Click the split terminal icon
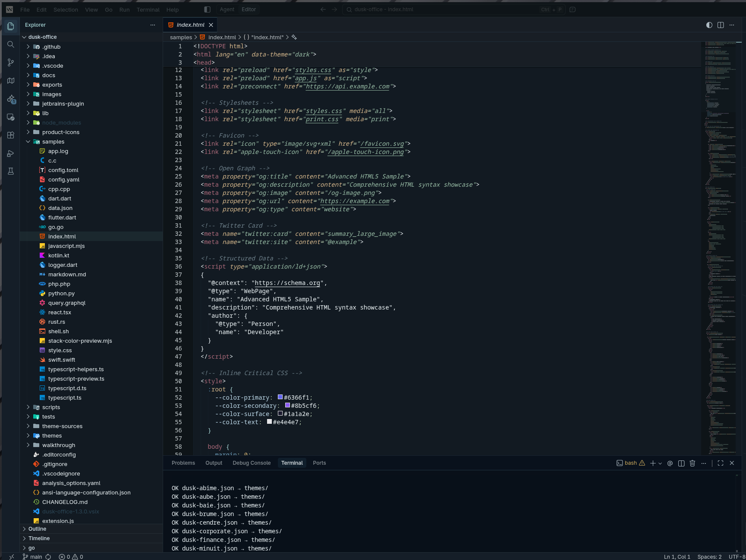746x560 pixels. click(x=681, y=463)
